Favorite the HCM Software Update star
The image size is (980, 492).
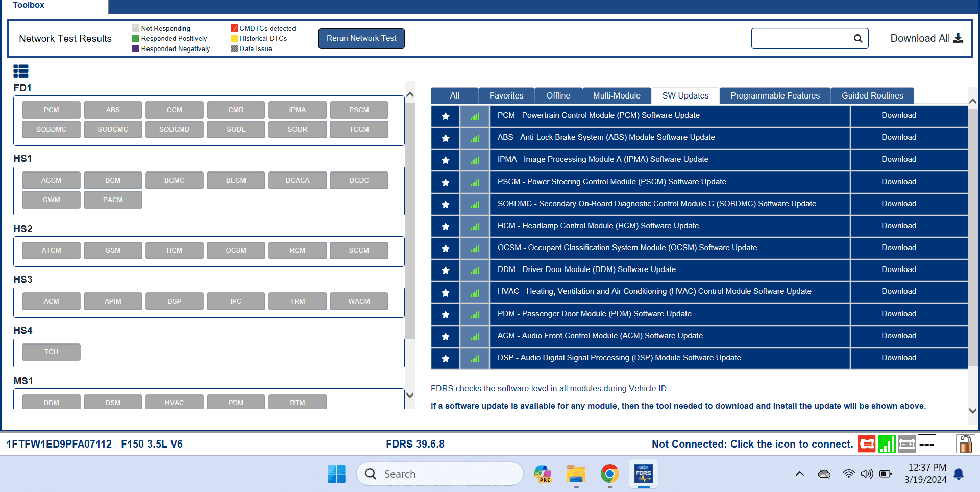[446, 226]
